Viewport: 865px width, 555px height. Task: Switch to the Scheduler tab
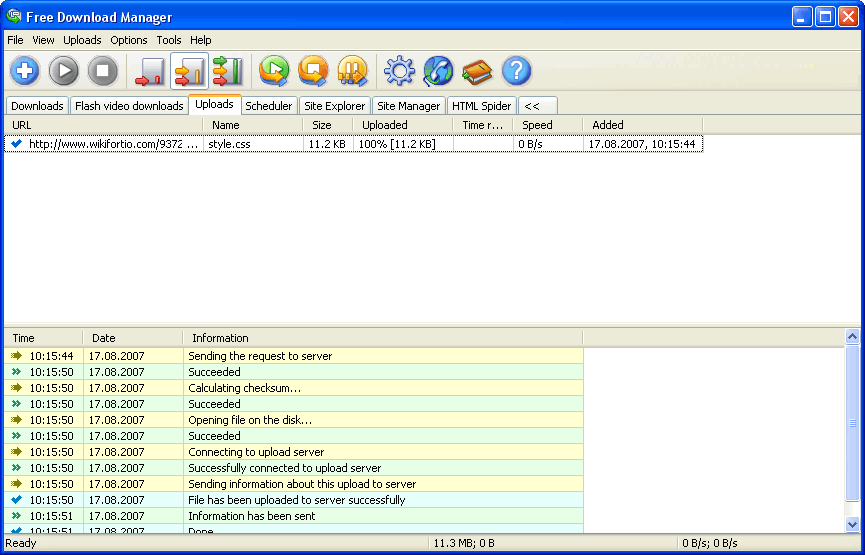click(x=269, y=106)
